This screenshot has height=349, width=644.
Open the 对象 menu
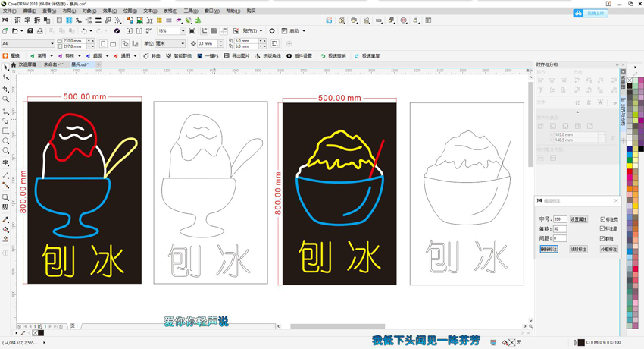tap(89, 11)
